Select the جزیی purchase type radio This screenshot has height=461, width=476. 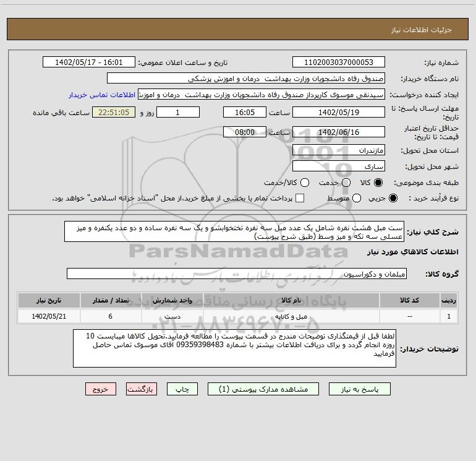pos(393,198)
